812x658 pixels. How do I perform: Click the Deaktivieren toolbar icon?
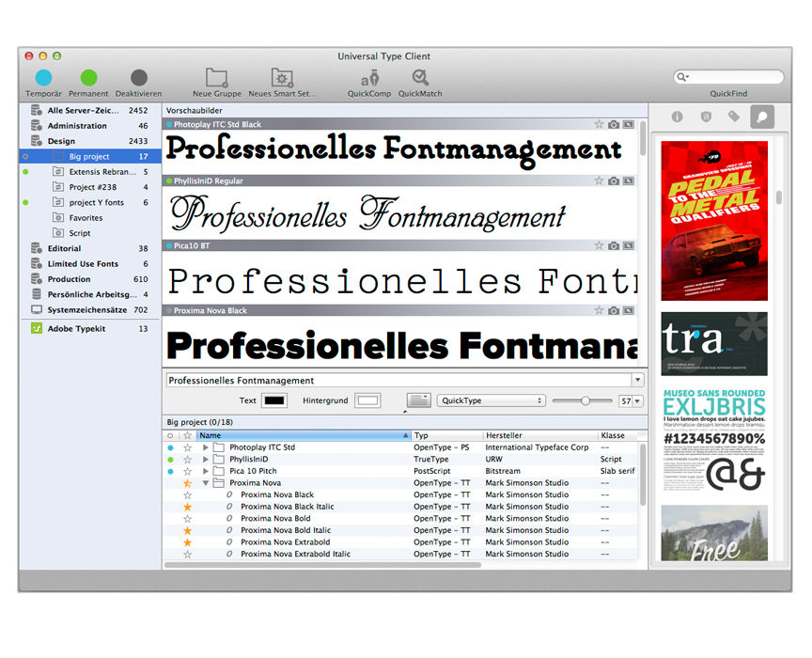coord(138,78)
